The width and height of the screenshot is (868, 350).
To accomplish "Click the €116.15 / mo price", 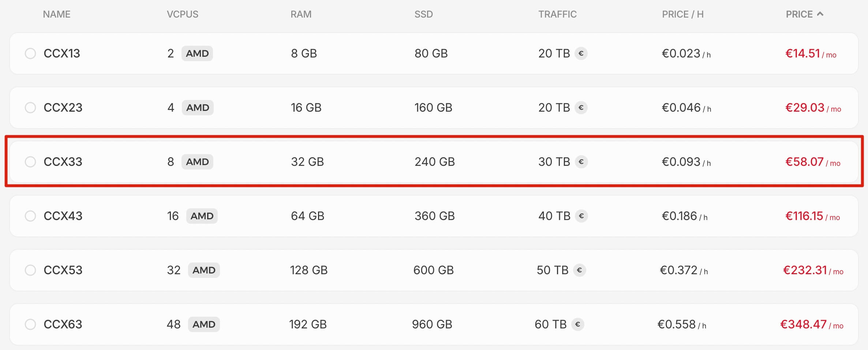I will coord(812,216).
